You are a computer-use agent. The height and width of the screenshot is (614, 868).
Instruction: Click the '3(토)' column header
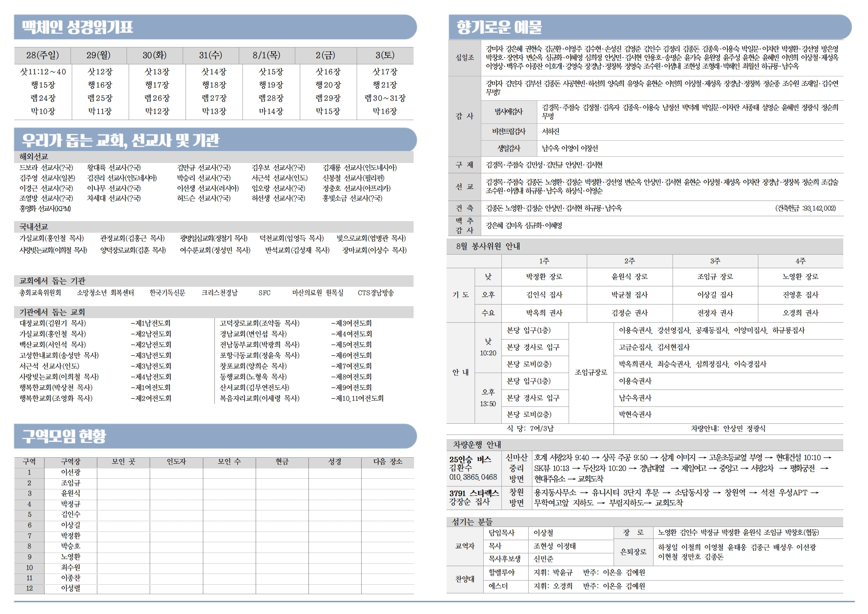(385, 55)
